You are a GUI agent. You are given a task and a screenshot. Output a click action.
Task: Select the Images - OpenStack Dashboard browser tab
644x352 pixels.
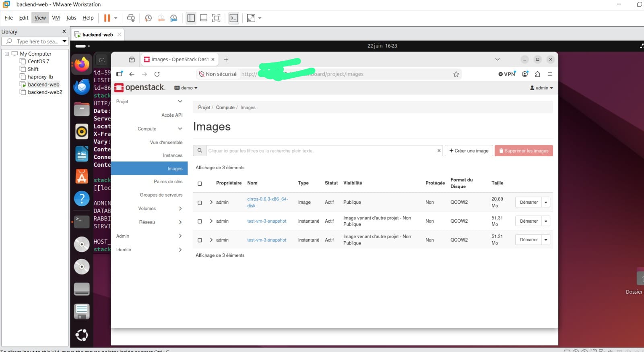click(x=179, y=60)
